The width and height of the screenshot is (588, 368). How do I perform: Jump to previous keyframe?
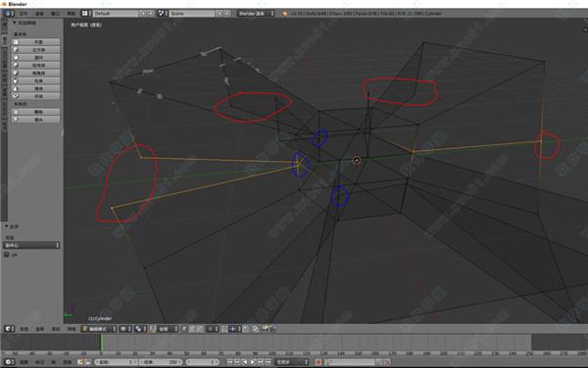click(x=237, y=362)
